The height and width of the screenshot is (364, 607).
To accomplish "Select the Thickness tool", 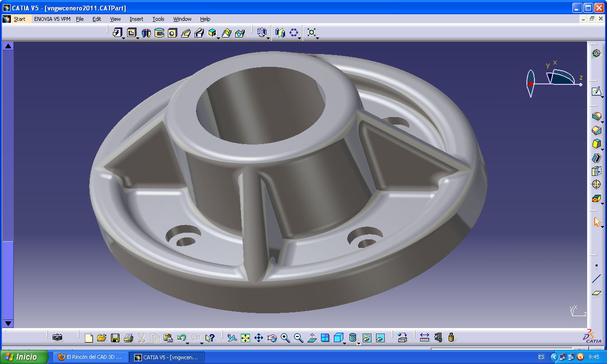I will 597,171.
